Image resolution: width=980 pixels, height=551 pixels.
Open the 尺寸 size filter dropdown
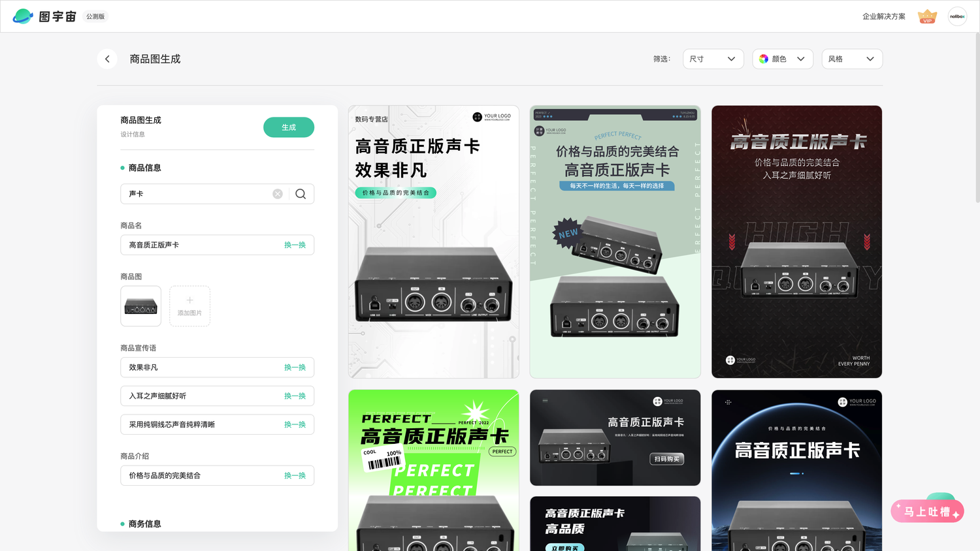(713, 59)
